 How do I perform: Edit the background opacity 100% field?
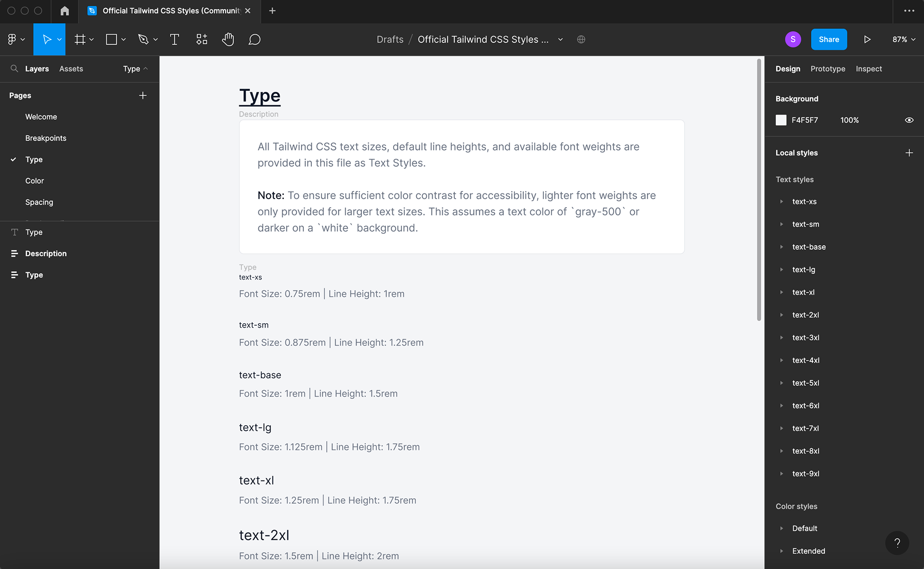[849, 120]
